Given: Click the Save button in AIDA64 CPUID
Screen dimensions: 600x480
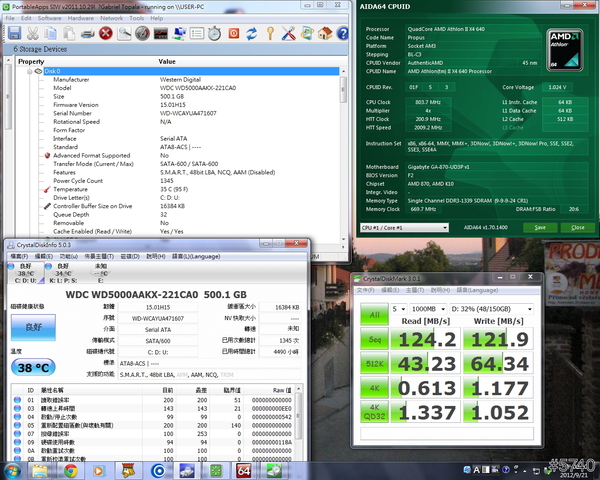Looking at the screenshot, I should pyautogui.click(x=542, y=227).
